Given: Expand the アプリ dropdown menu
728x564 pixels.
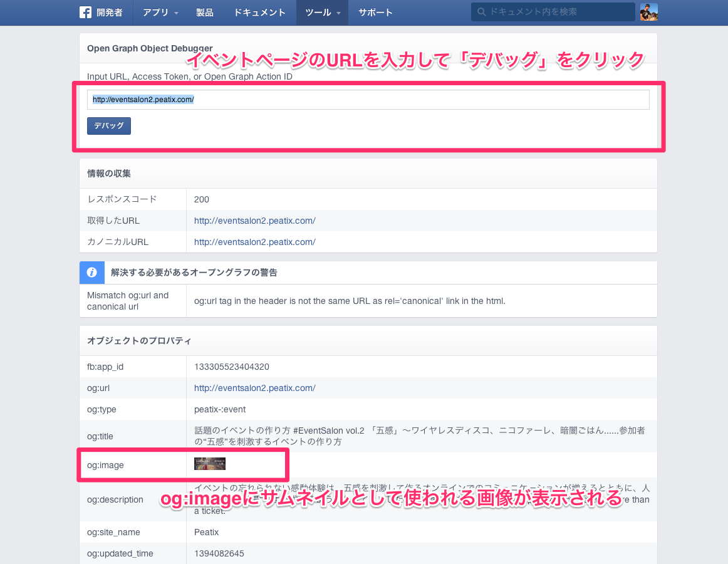Looking at the screenshot, I should 160,13.
